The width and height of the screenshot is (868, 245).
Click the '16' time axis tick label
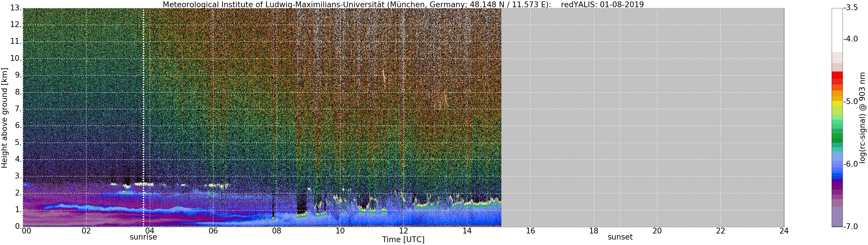point(530,231)
